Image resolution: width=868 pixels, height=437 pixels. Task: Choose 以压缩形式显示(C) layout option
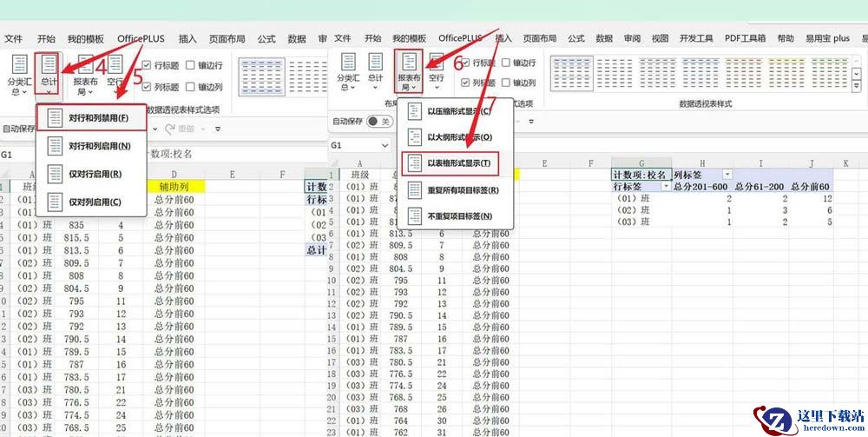click(x=455, y=111)
